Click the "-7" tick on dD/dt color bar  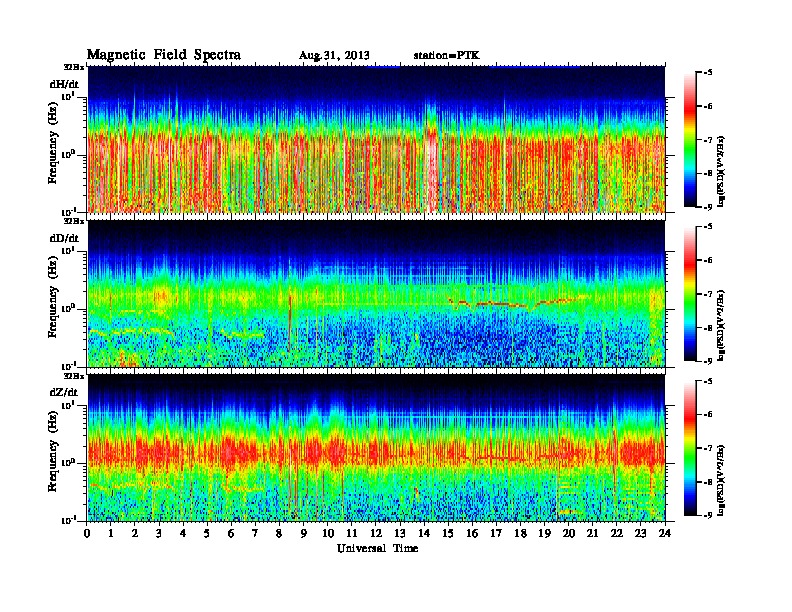708,294
